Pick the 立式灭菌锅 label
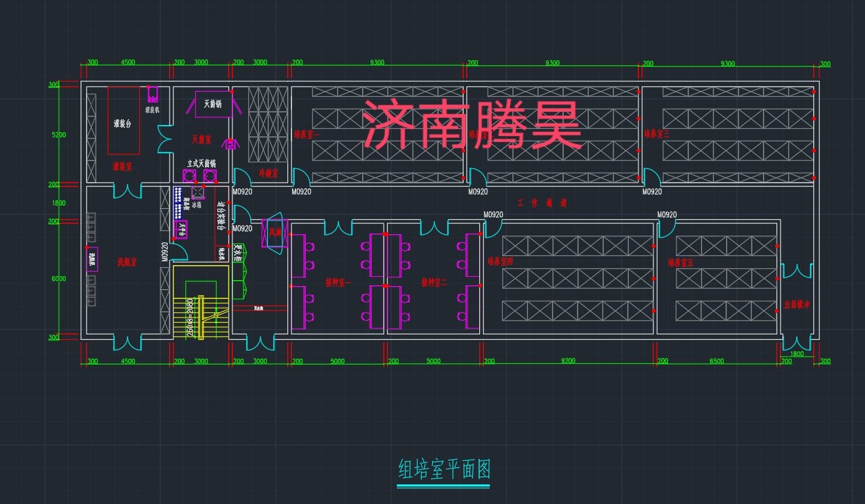This screenshot has height=504, width=865. pyautogui.click(x=202, y=163)
